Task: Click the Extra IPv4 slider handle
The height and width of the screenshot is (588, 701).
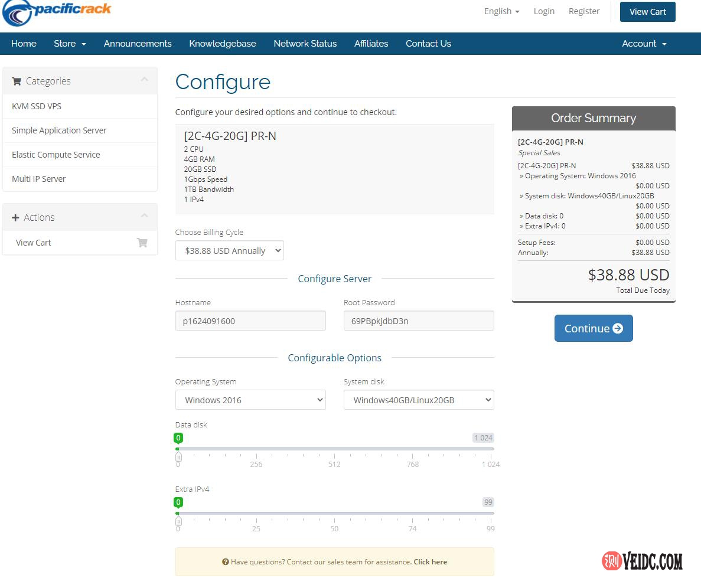Action: coord(178,521)
